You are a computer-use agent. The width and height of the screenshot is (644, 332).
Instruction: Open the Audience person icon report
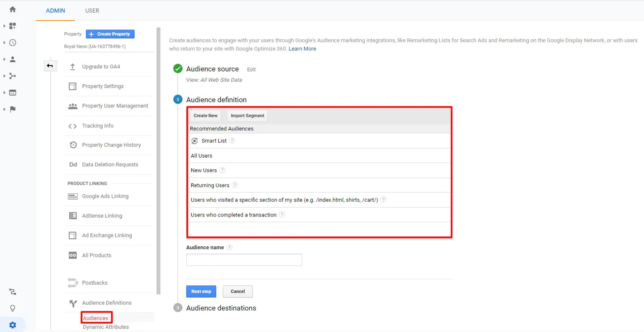(x=13, y=59)
